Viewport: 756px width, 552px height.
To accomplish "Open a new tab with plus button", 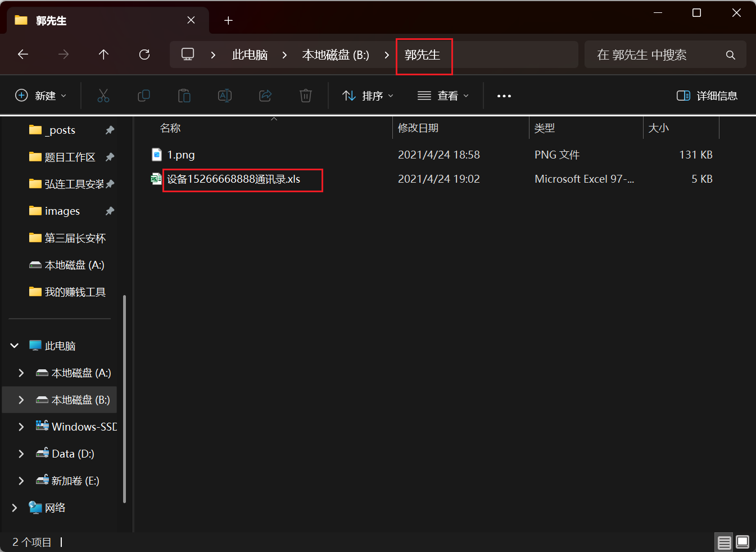I will (228, 21).
